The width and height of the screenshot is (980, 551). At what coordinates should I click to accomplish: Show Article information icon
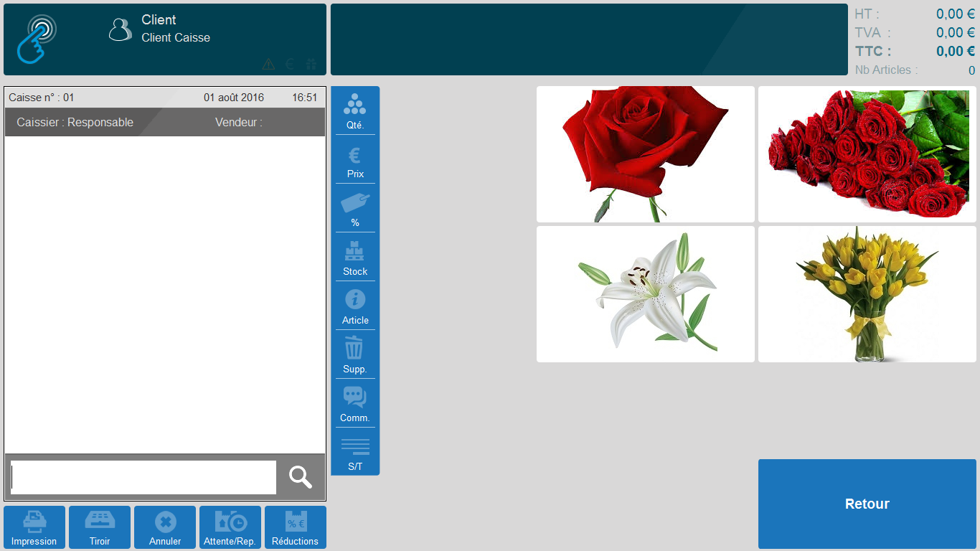pyautogui.click(x=355, y=306)
